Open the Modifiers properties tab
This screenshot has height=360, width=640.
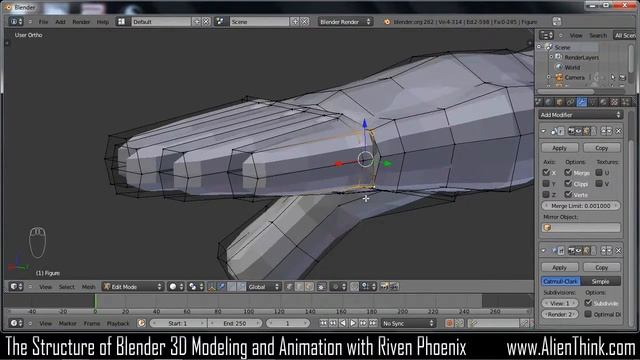coord(581,102)
